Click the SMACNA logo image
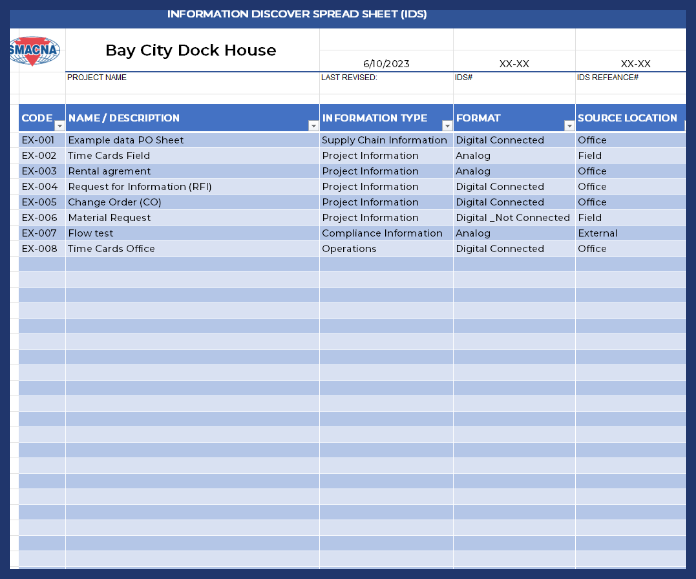The width and height of the screenshot is (696, 579). 35,51
